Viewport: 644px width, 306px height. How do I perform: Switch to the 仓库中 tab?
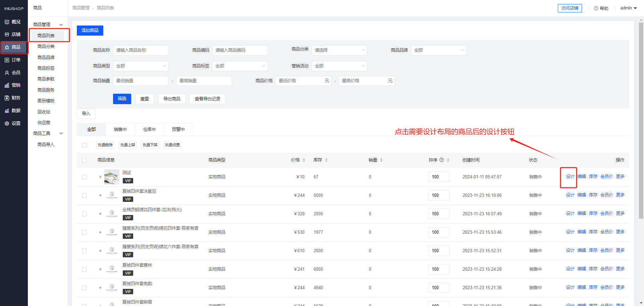pyautogui.click(x=149, y=129)
